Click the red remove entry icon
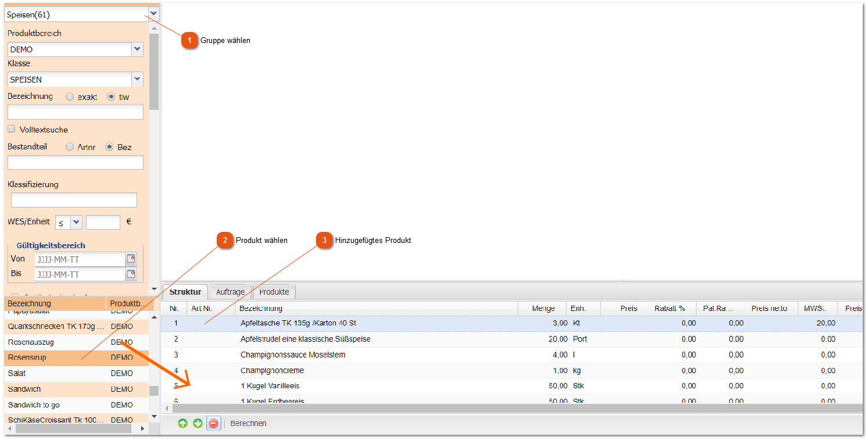 pyautogui.click(x=213, y=424)
